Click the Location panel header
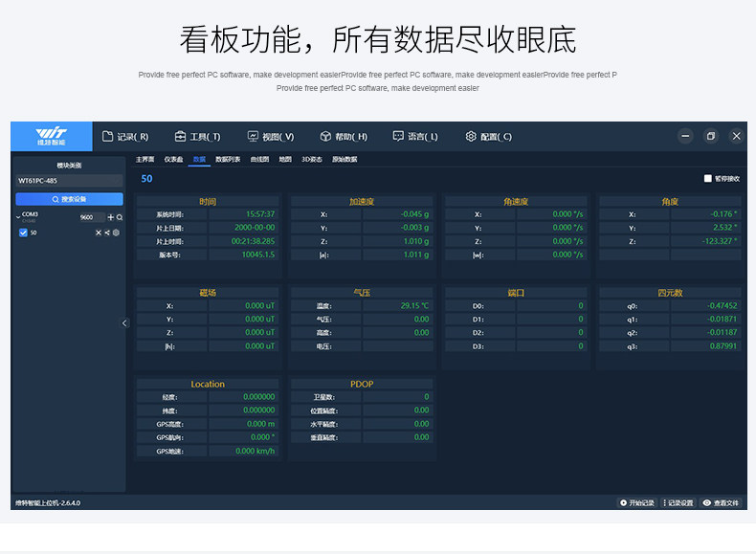Screen dimensions: 756x554 [208, 385]
